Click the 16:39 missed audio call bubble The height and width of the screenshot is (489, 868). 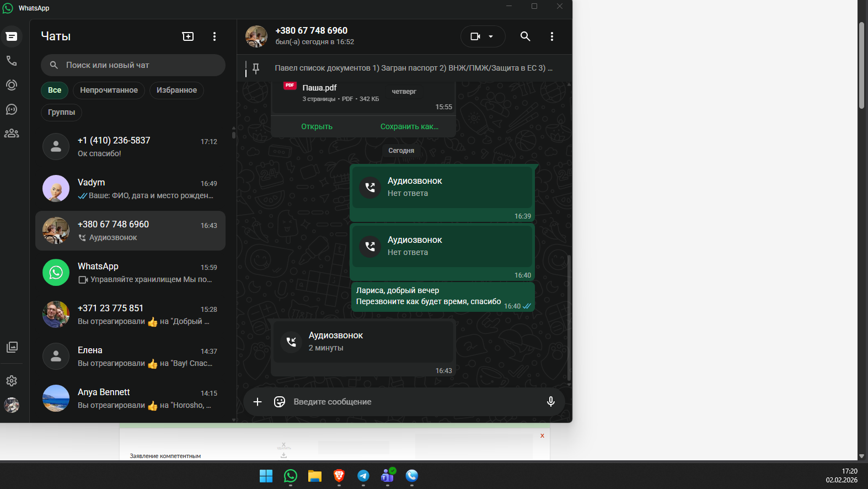point(443,193)
